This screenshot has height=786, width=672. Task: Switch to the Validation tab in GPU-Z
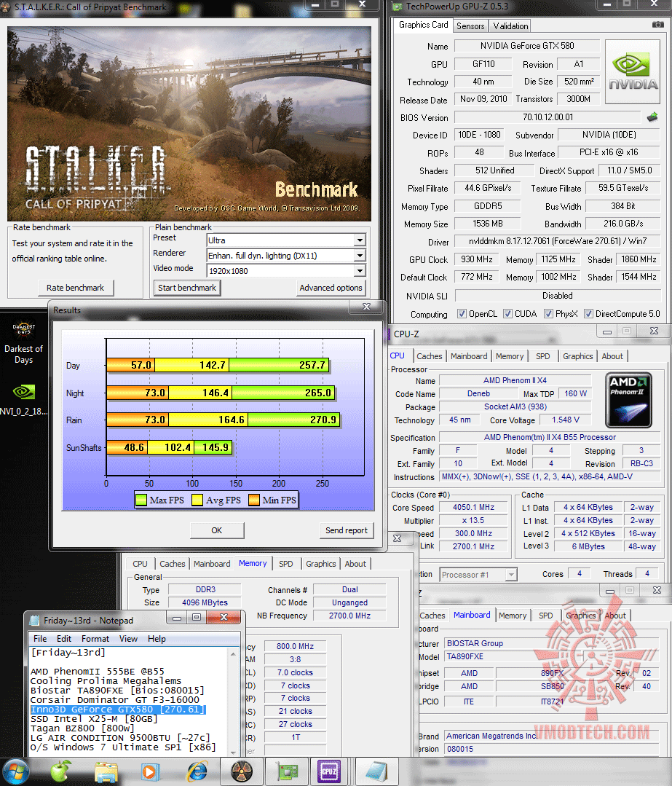(510, 26)
